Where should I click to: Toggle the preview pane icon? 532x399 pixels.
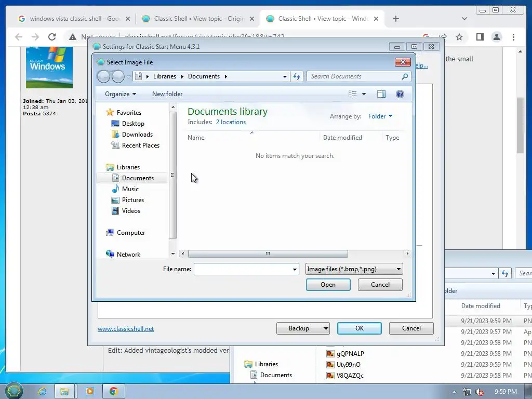(381, 94)
